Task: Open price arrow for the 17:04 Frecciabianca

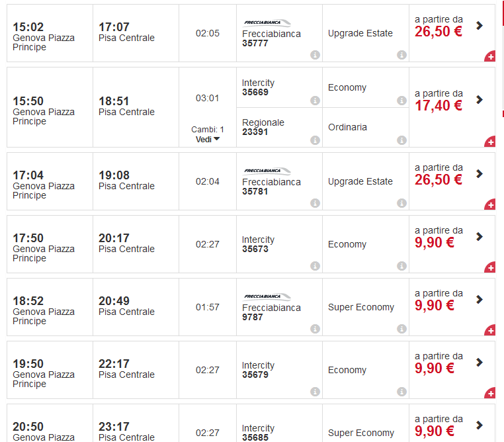Action: (480, 174)
